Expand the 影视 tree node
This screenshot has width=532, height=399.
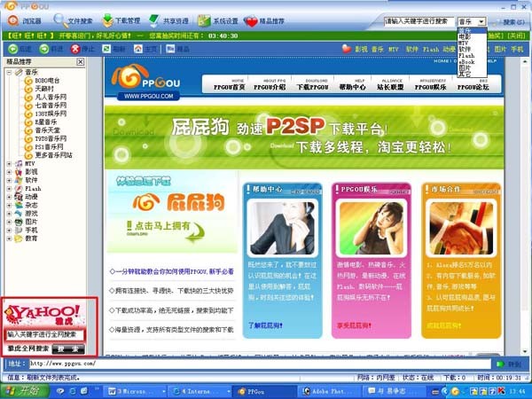pos(9,172)
